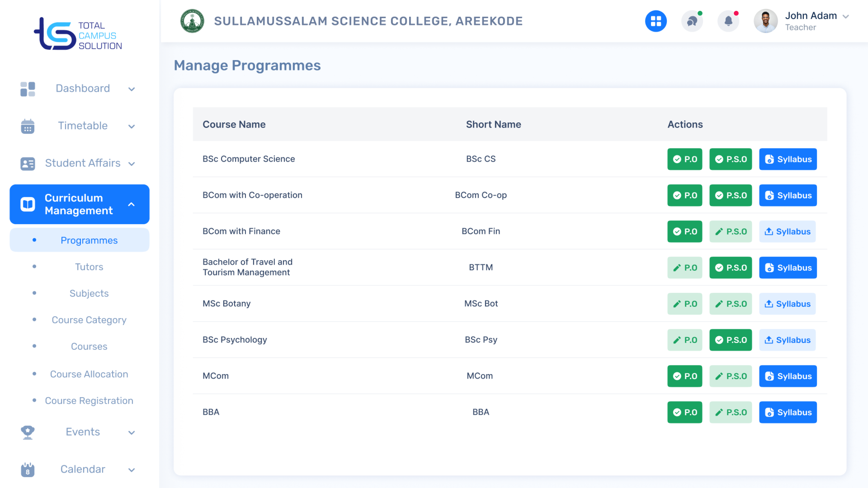Open the Course Allocation submenu item
Screen dimensions: 868x488
point(89,374)
